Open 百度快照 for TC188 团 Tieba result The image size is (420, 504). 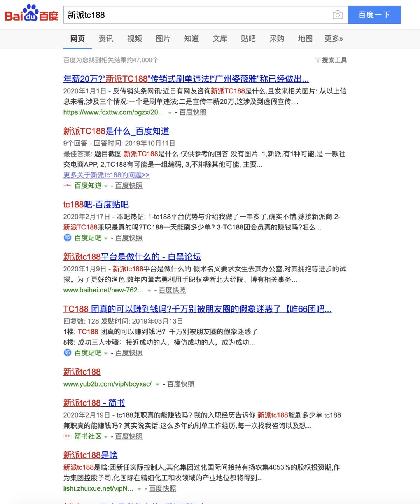[129, 353]
